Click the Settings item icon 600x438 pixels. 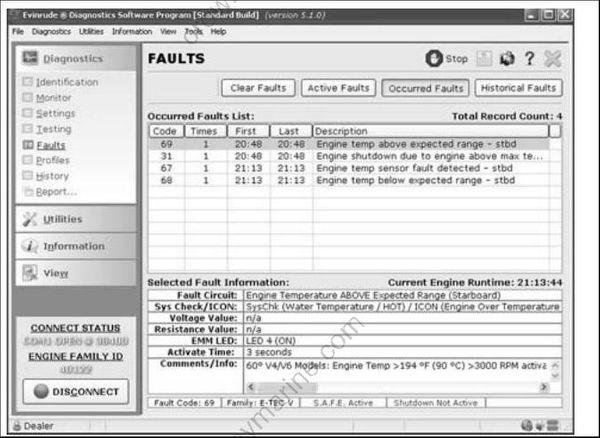pos(27,113)
